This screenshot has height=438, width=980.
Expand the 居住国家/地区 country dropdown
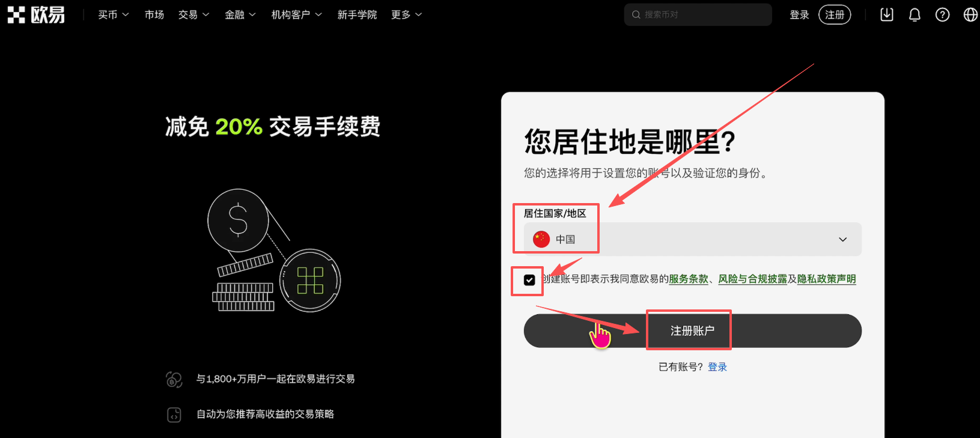pos(693,239)
